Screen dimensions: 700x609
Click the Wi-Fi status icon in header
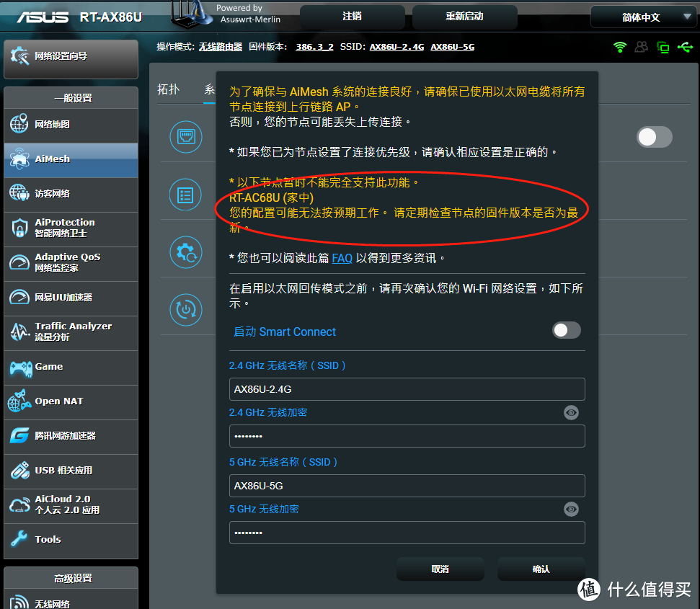pos(619,45)
